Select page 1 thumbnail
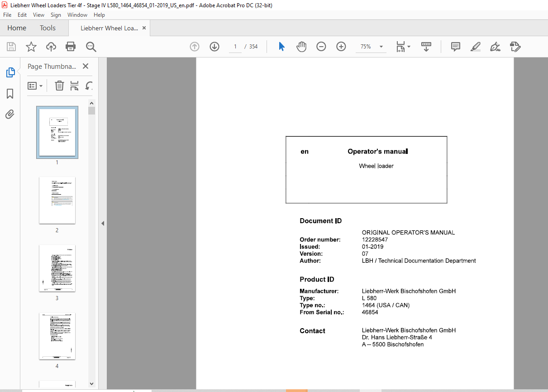The image size is (548, 392). click(57, 132)
